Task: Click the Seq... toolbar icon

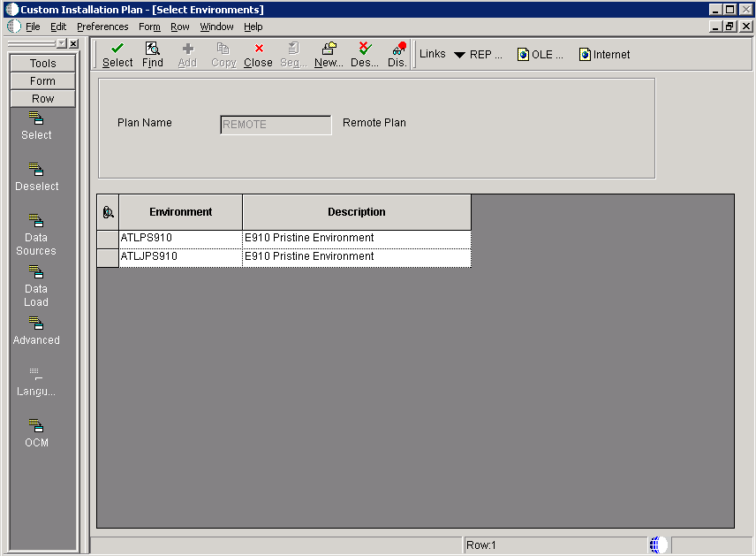Action: pos(293,55)
